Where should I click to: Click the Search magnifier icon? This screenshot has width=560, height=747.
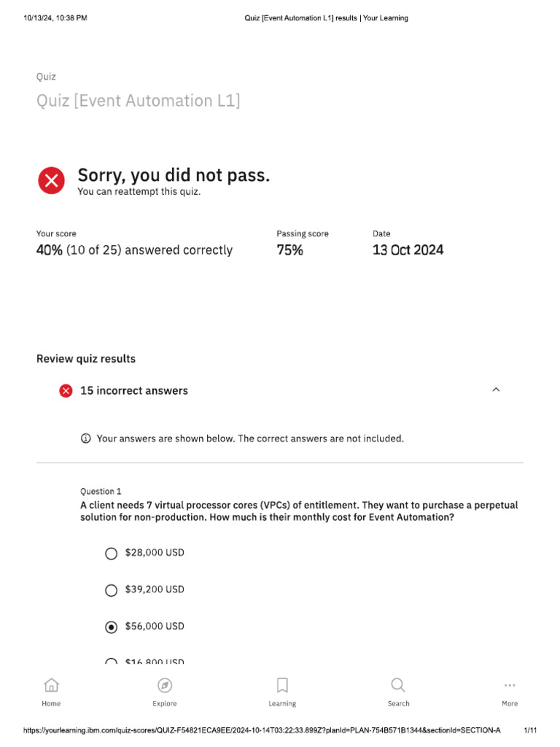click(x=398, y=685)
